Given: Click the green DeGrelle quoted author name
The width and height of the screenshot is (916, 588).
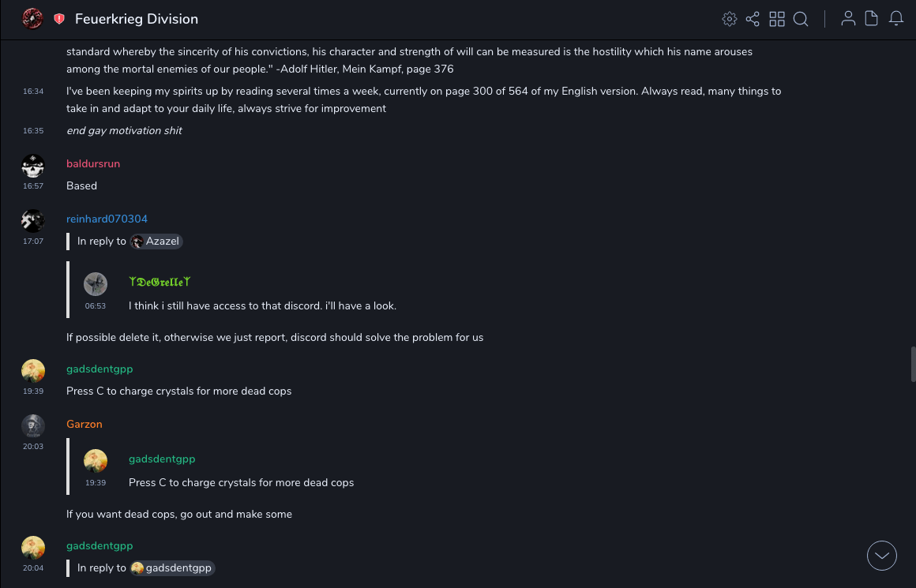Looking at the screenshot, I should coord(160,282).
